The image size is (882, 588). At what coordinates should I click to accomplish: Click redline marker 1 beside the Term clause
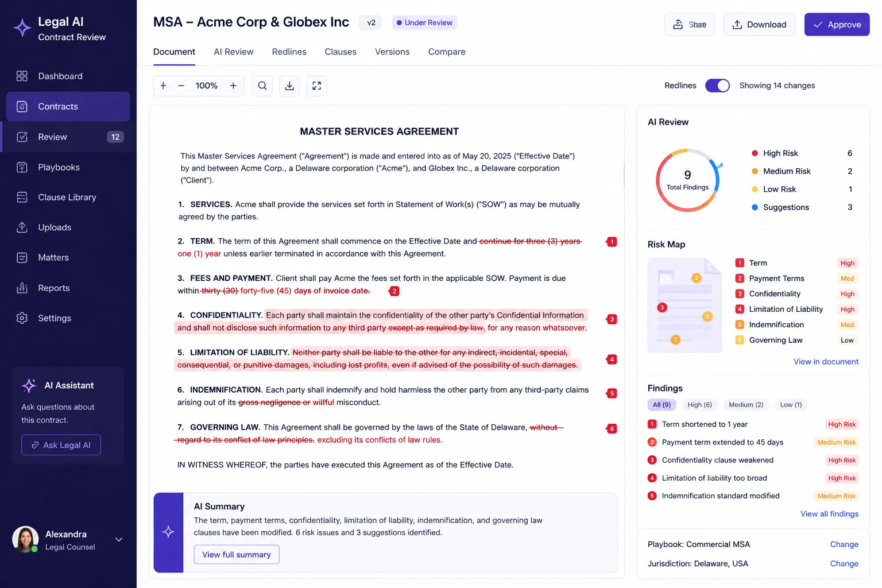click(612, 242)
